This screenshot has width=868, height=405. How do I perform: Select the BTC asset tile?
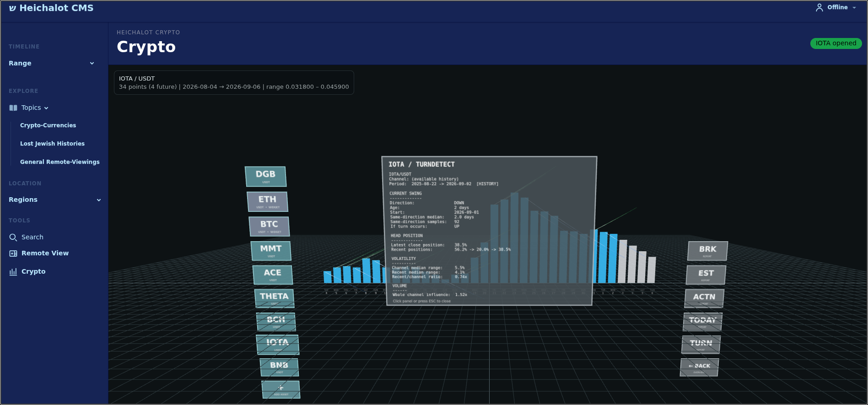pos(269,226)
